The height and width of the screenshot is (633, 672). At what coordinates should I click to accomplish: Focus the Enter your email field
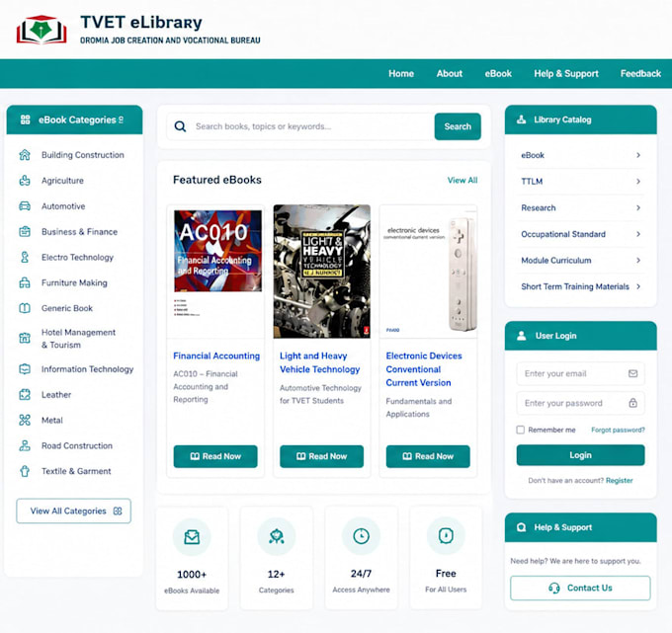(581, 373)
